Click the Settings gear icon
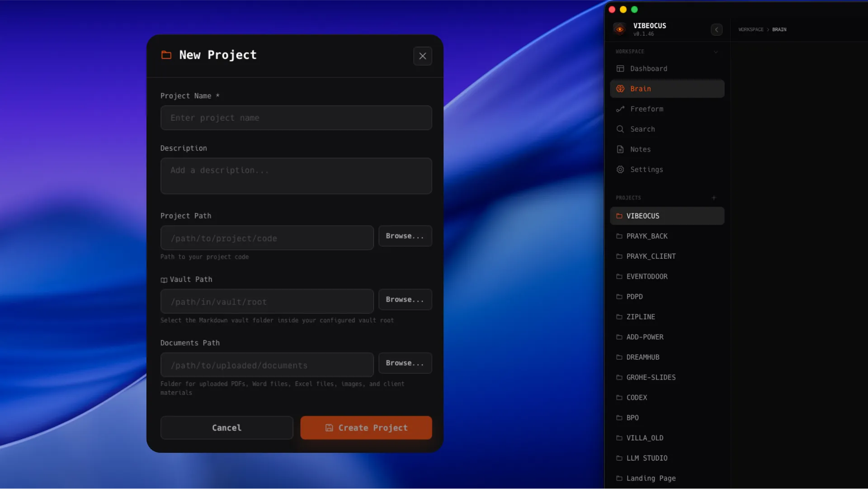The image size is (868, 489). click(620, 170)
